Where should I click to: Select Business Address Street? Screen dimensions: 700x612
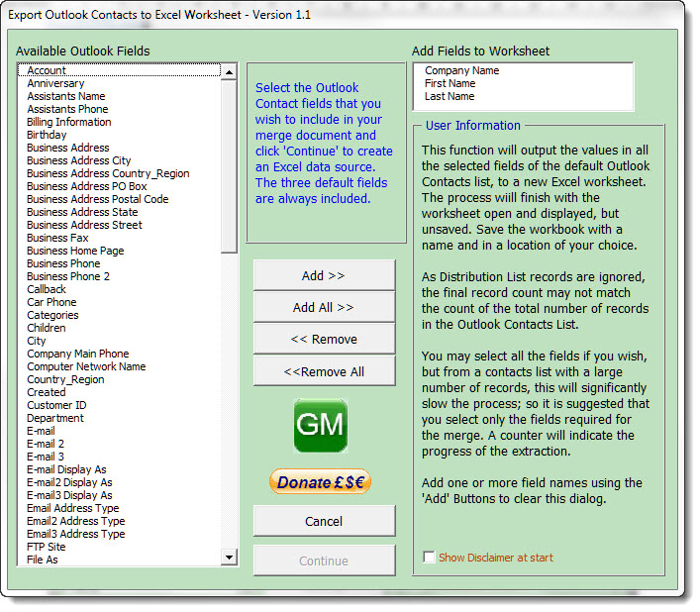(x=119, y=225)
